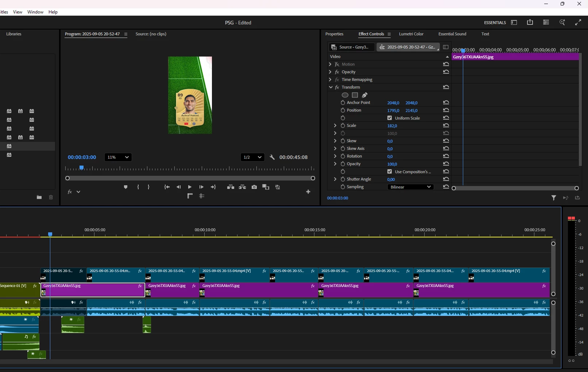Open Program monitor wrench settings
Screen dimensions: 588x372
click(x=272, y=157)
